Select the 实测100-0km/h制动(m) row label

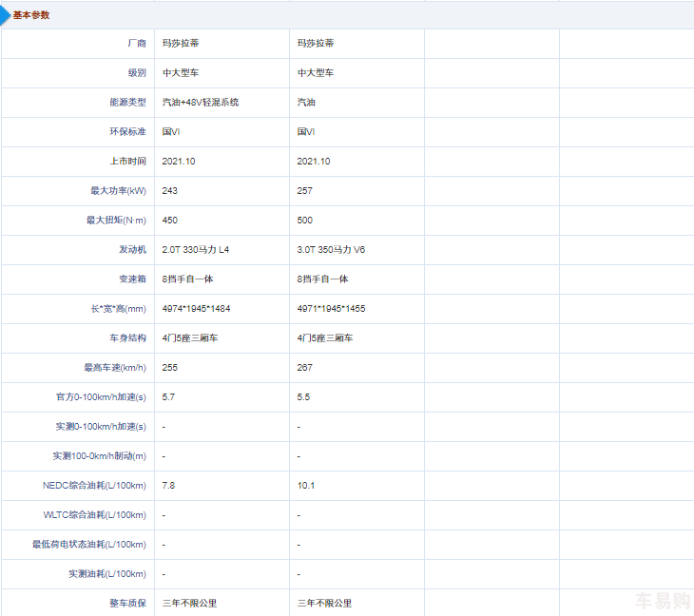(99, 455)
